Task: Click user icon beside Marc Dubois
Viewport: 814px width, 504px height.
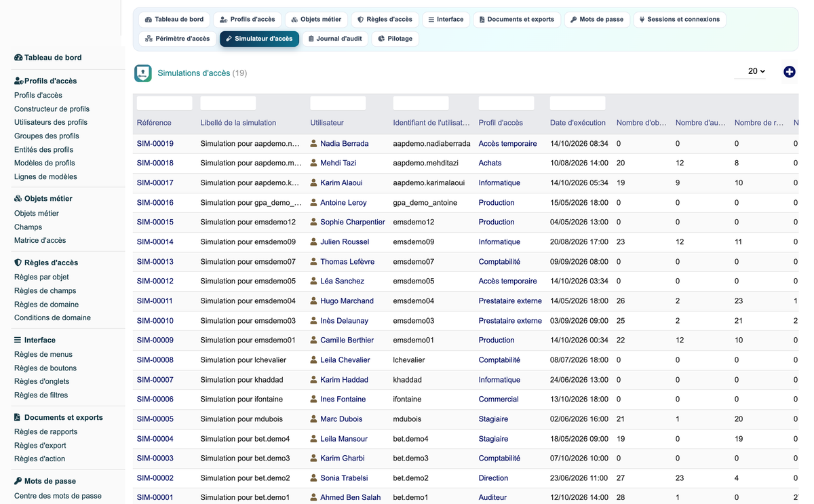Action: 314,419
